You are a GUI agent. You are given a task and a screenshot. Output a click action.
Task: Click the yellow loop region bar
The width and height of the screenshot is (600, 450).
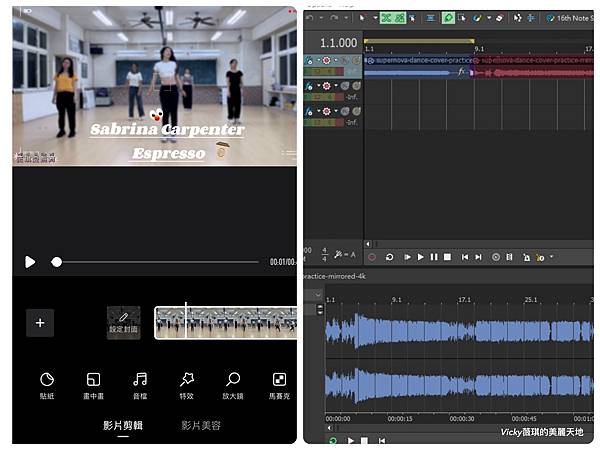click(419, 41)
